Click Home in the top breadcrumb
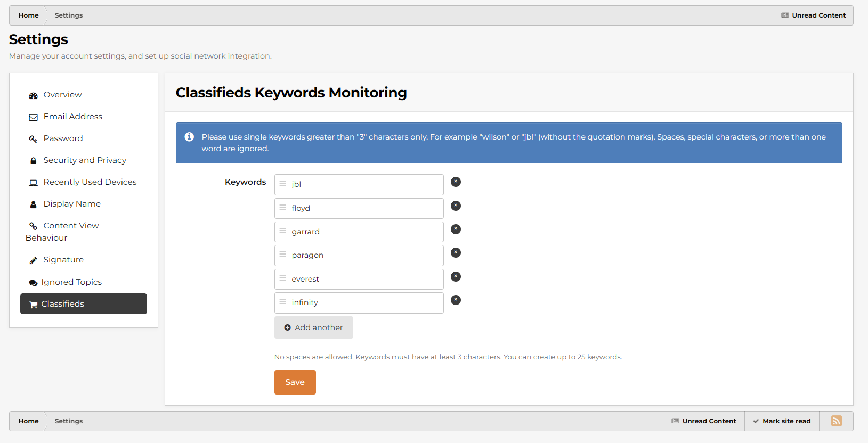 pyautogui.click(x=28, y=15)
